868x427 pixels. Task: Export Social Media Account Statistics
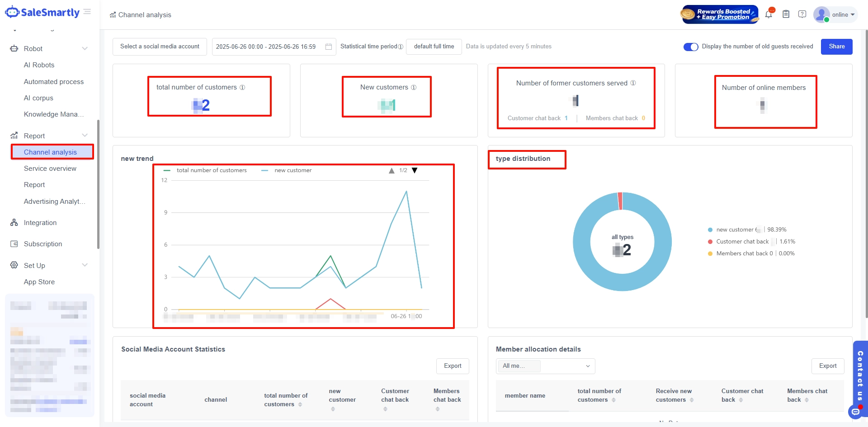[x=452, y=366]
